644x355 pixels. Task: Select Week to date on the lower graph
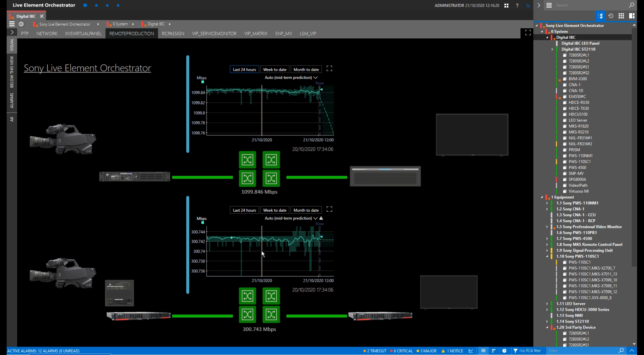275,210
